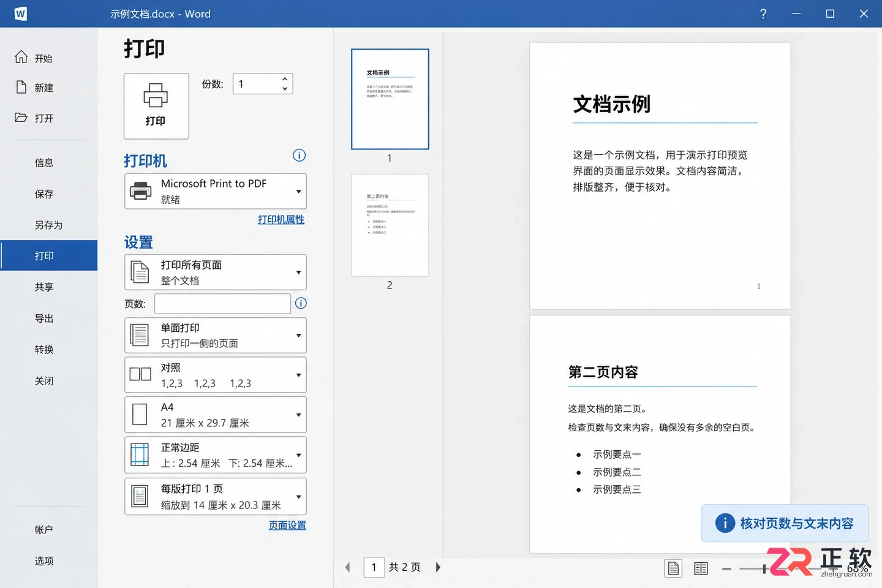Click the printer icon Print button
Image resolution: width=882 pixels, height=588 pixels.
click(x=156, y=106)
